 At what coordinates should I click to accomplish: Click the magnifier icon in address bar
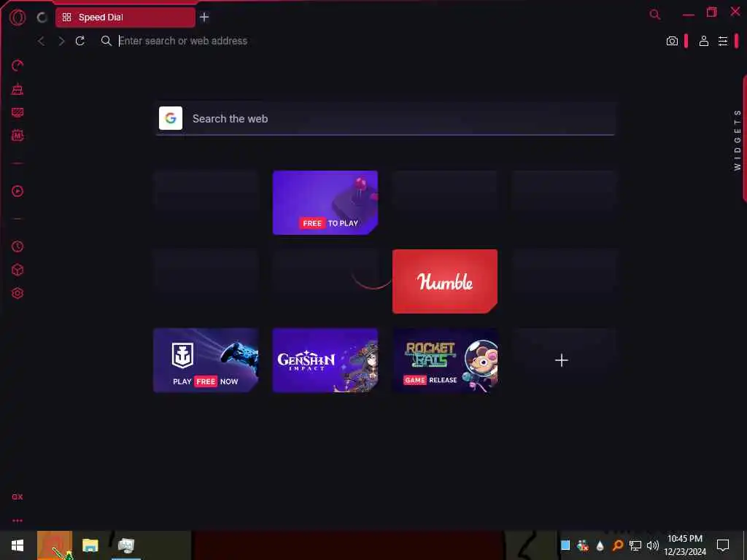click(107, 41)
